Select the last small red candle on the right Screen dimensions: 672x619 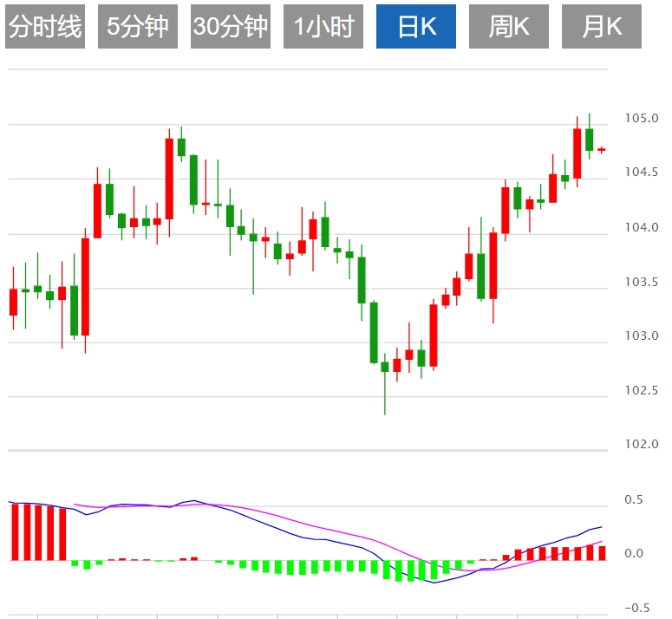pos(601,150)
